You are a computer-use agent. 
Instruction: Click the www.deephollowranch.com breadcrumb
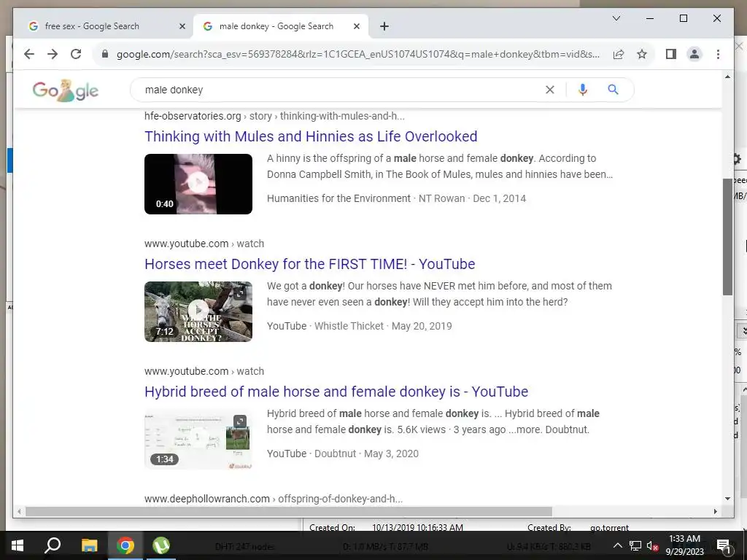point(274,499)
